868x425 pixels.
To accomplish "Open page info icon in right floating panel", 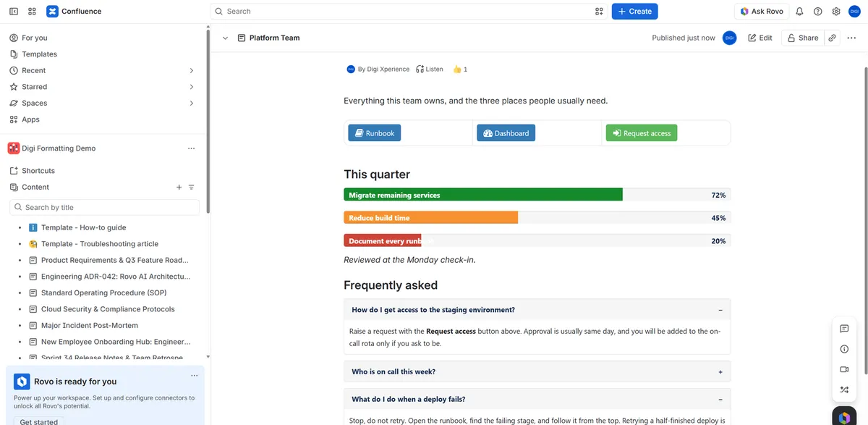I will [844, 349].
